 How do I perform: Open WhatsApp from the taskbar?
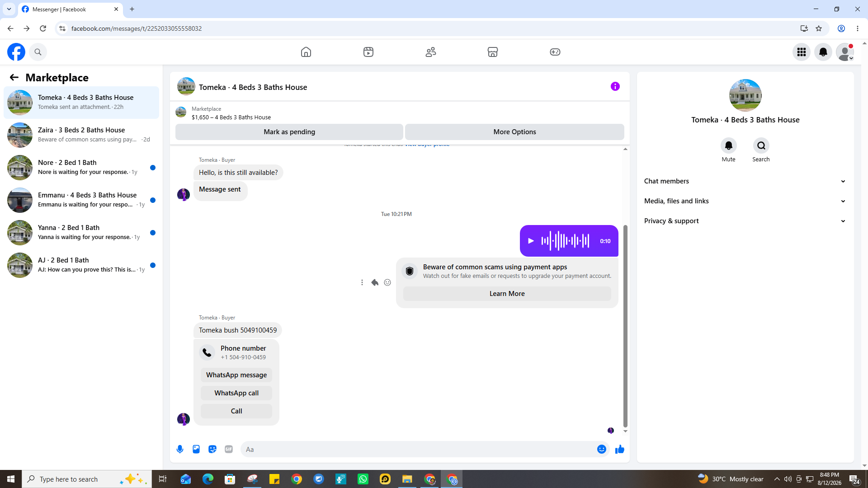click(x=363, y=479)
